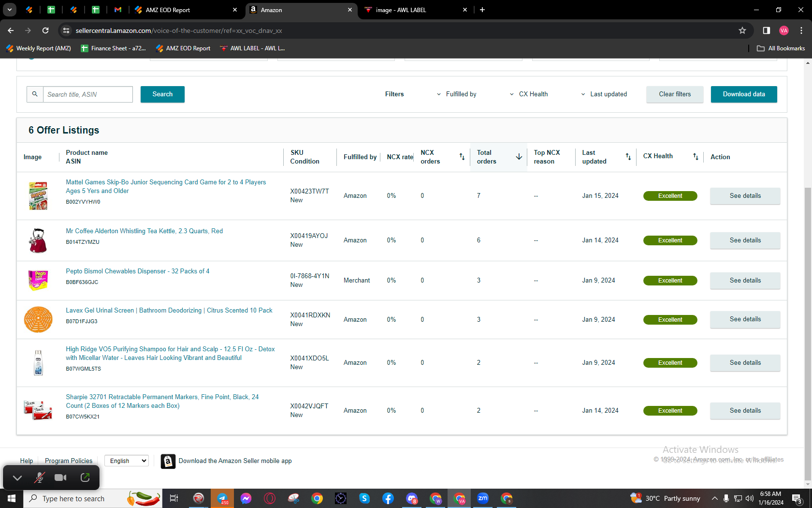
Task: Open Windows notification center icon
Action: [797, 498]
